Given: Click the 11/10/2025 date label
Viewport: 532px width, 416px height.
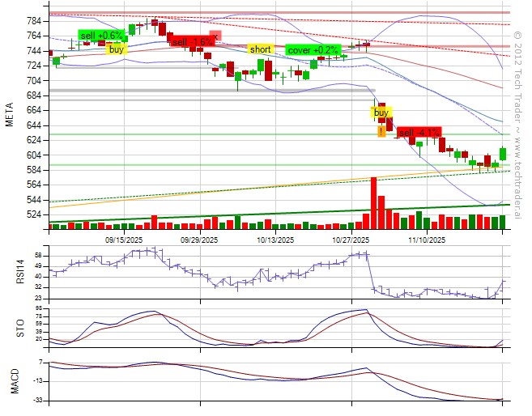Looking at the screenshot, I should coord(427,240).
